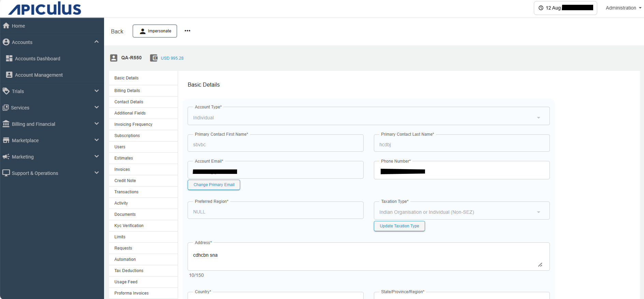
Task: Click the Update Taxation Type button
Action: [x=399, y=226]
